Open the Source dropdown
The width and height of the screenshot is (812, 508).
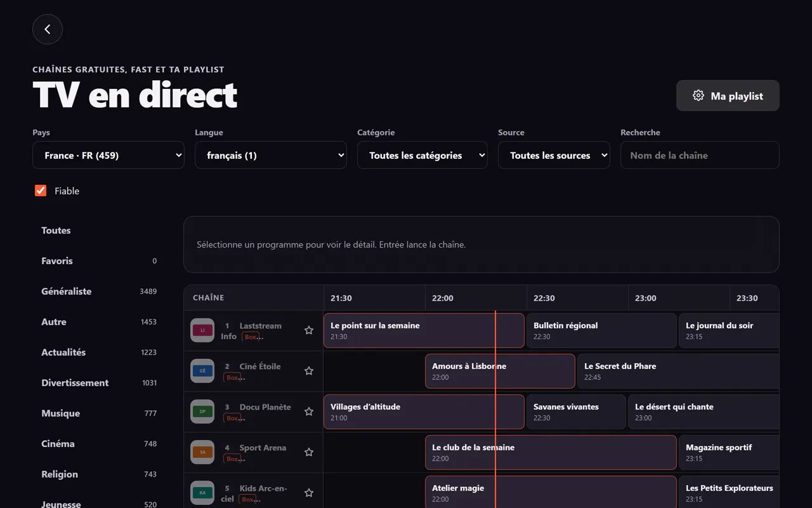(554, 155)
